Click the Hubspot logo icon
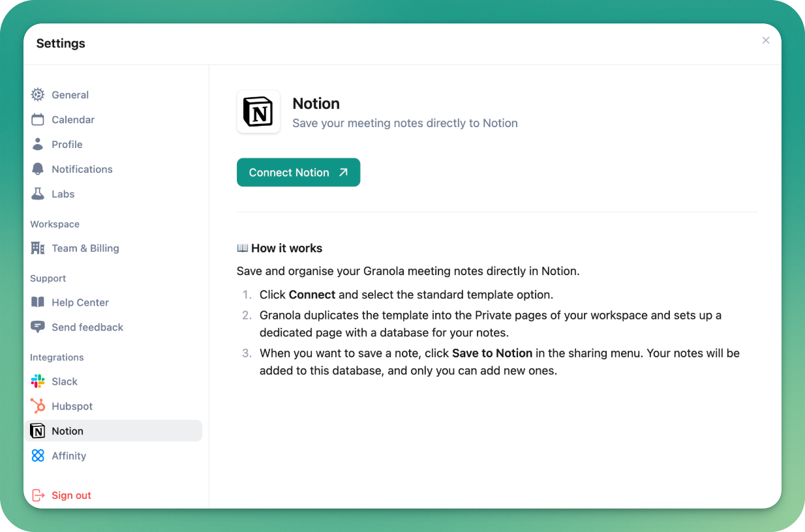Viewport: 805px width, 532px height. 38,406
